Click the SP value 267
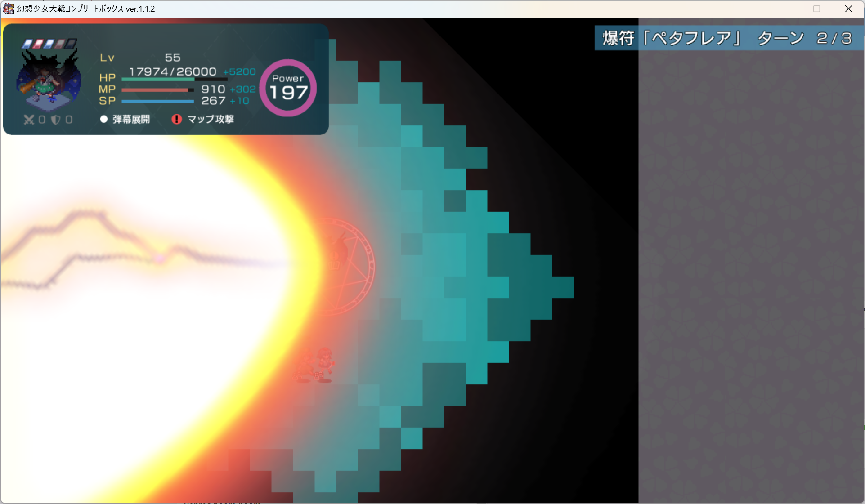 [x=213, y=101]
